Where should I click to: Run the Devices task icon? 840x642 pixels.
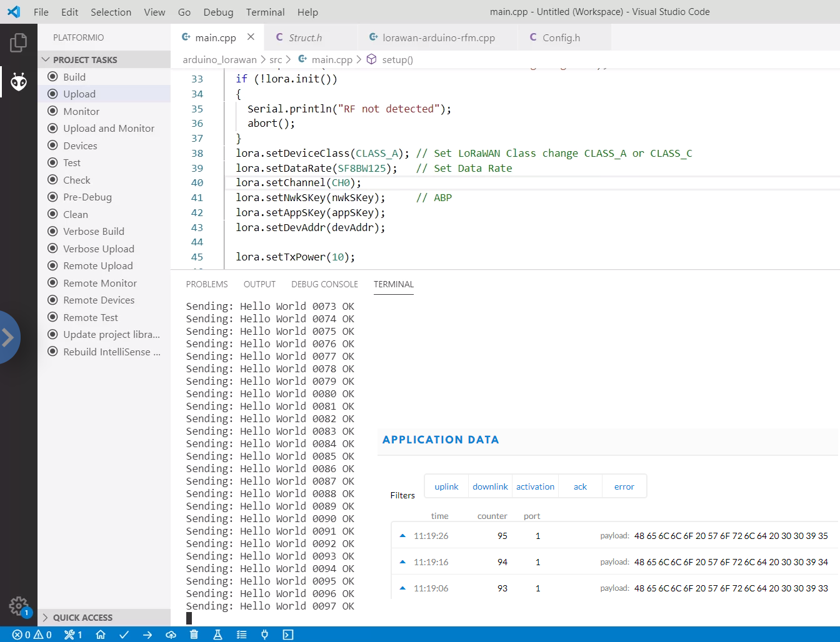click(x=52, y=146)
